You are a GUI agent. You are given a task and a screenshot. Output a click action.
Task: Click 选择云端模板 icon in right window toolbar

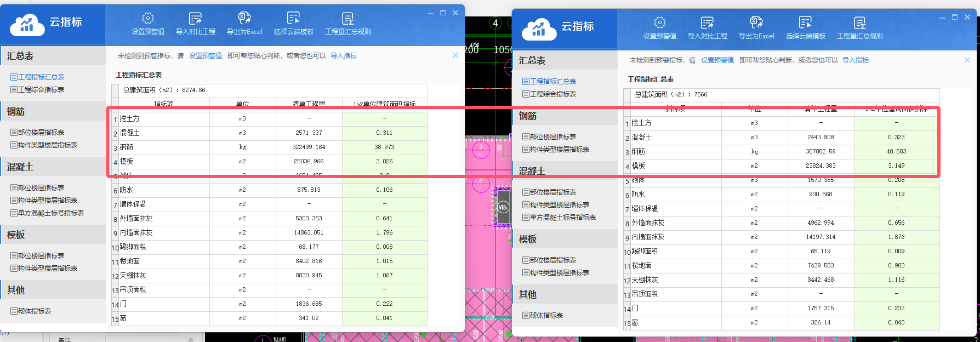pos(805,22)
